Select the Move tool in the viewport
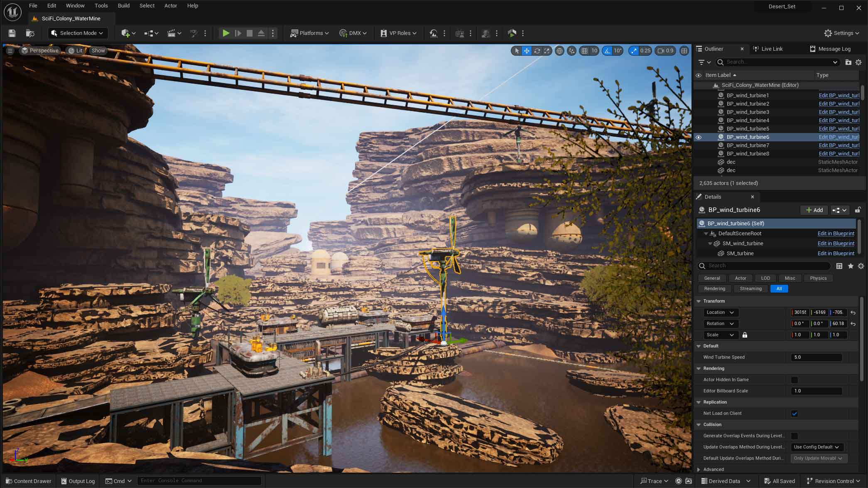Viewport: 868px width, 488px height. [x=526, y=50]
